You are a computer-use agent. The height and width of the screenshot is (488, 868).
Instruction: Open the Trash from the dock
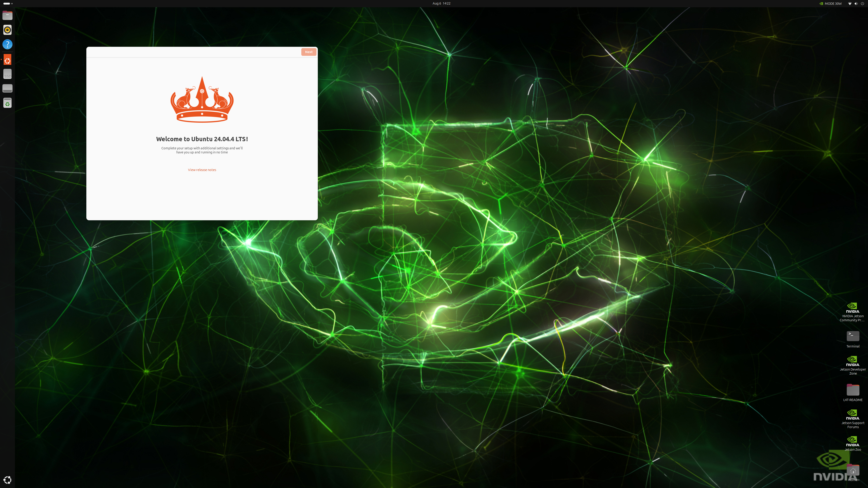(7, 103)
